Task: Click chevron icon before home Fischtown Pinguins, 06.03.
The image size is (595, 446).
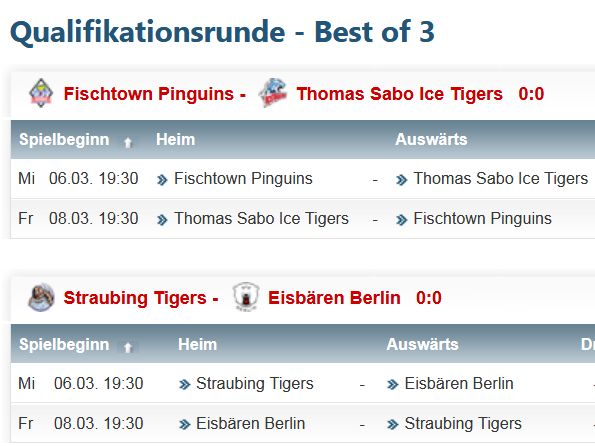Action: coord(162,180)
